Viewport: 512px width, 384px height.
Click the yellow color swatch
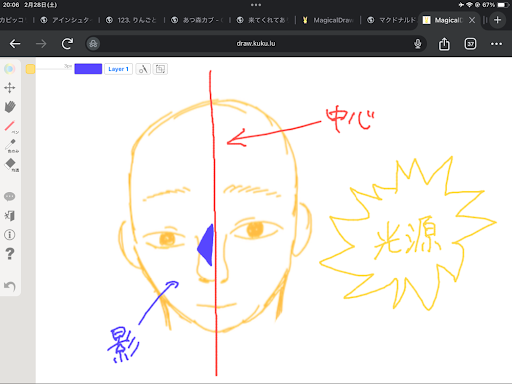[30, 69]
